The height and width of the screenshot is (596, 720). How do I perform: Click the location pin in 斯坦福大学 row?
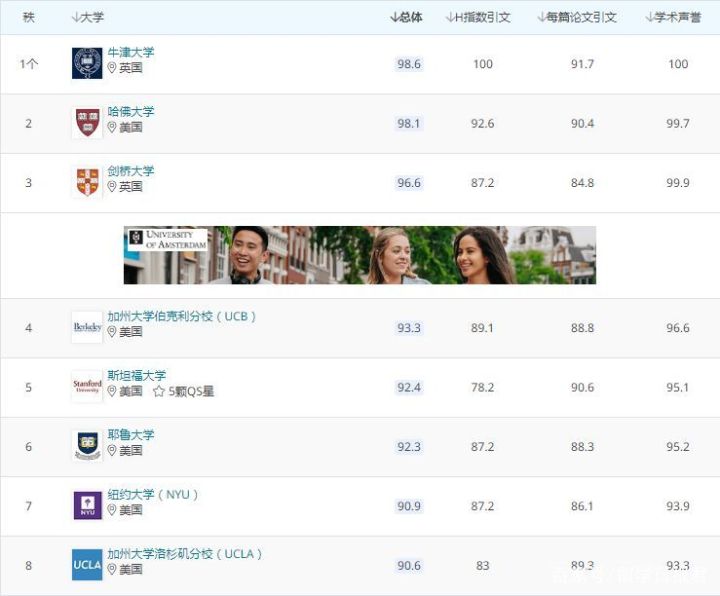(112, 391)
